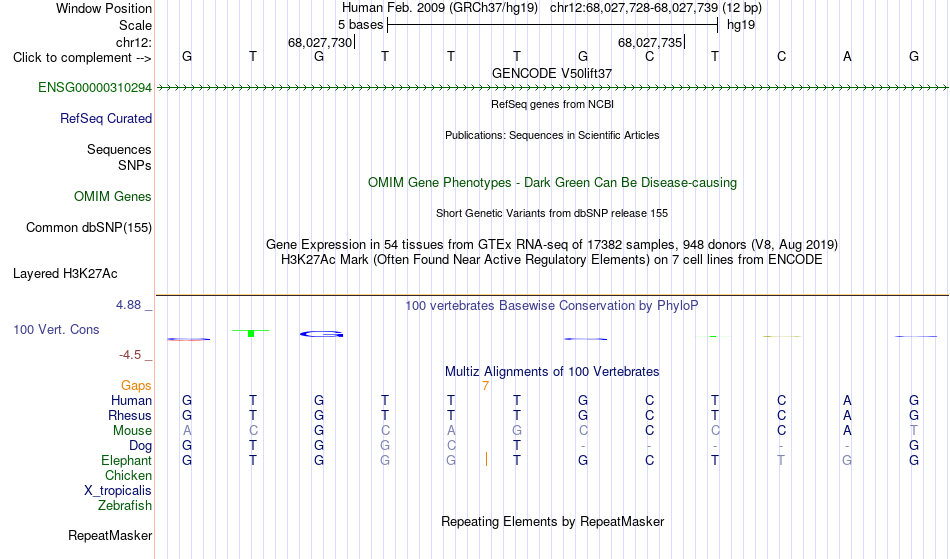Click the 'hg19' label beside scale bar
Viewport: 950px width, 559px height.
[x=740, y=25]
